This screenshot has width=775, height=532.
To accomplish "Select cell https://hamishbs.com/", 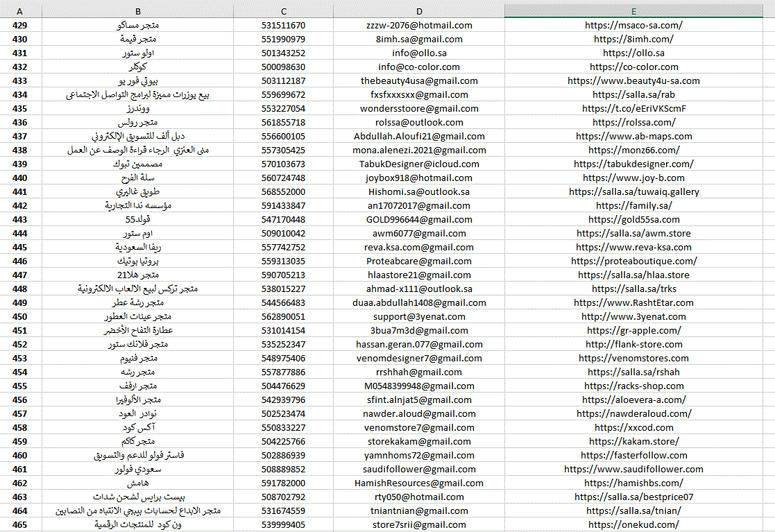I will 633,482.
